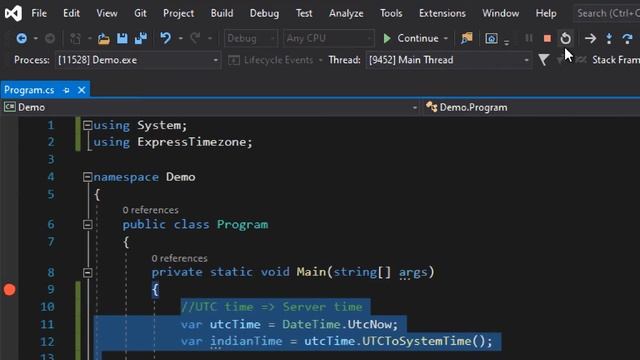
Task: Click the diagnostic screenshot icon in the toolbar
Action: pyautogui.click(x=491, y=38)
